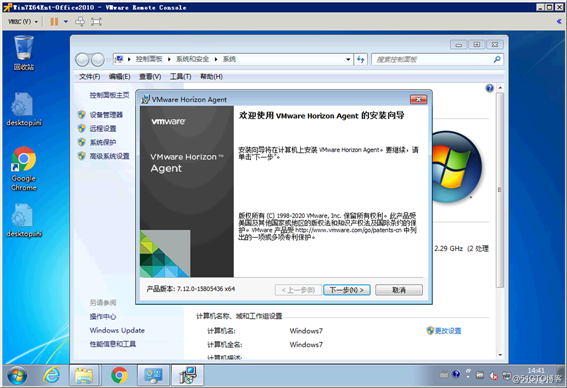Open 性能信息和工具 link
567x388 pixels.
point(113,344)
